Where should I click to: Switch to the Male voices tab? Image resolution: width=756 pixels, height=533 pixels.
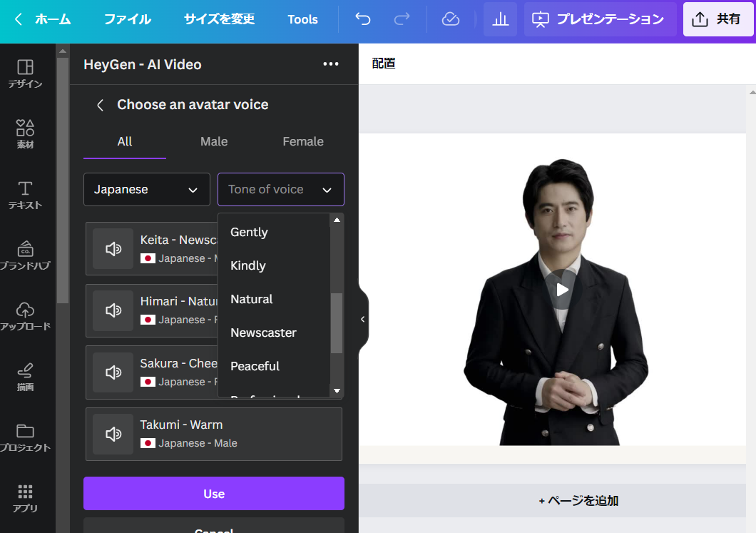coord(214,142)
